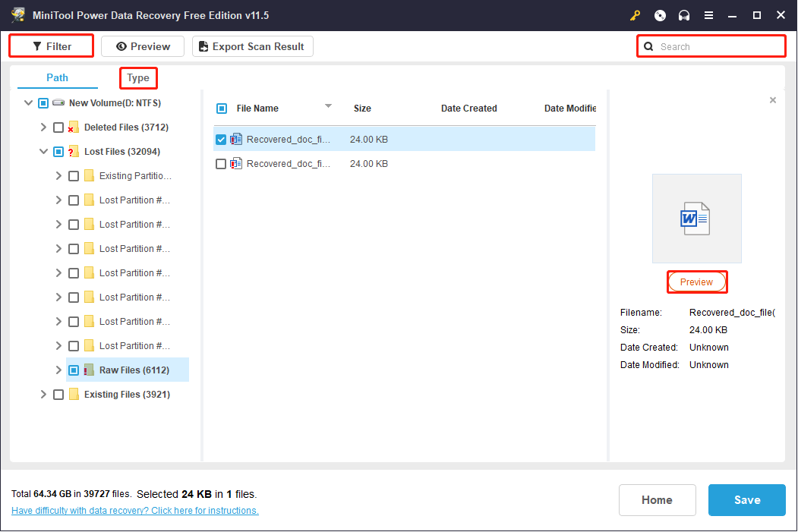
Task: Click the Existing Files folder icon
Action: pos(74,394)
